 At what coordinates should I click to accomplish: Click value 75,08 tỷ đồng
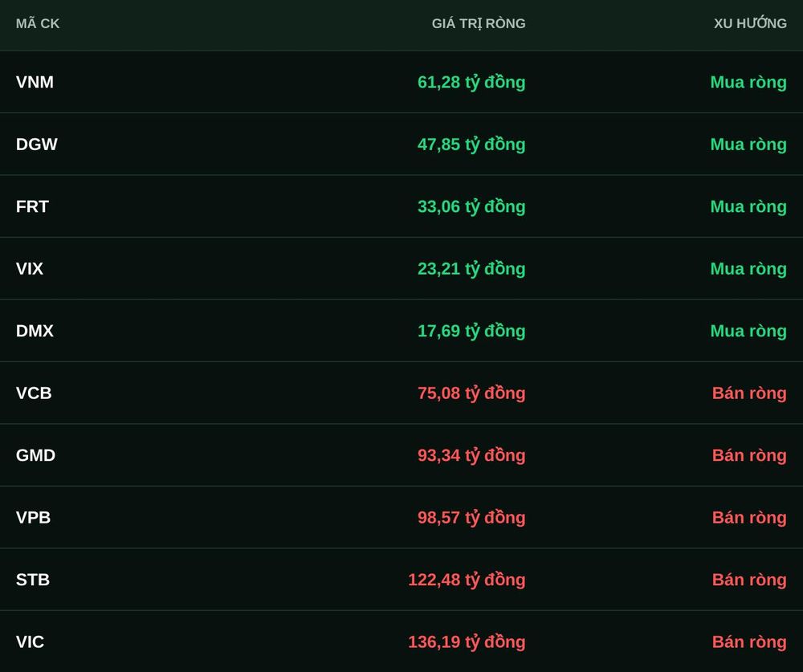(471, 393)
